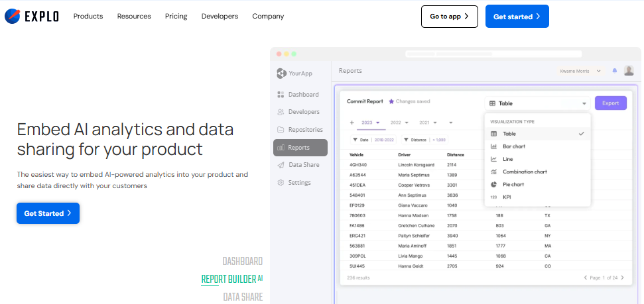Click driver cell Giana Vaccaro

[x=411, y=205]
